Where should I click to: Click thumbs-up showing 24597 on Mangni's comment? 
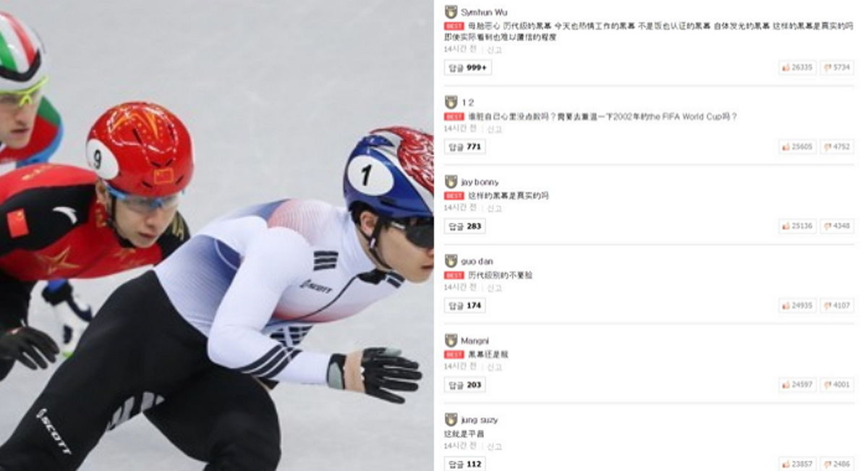(x=798, y=385)
